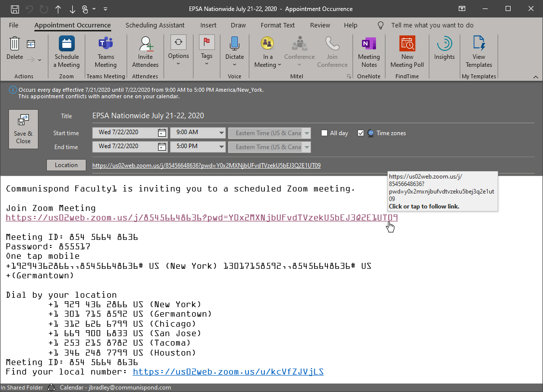The height and width of the screenshot is (392, 543).
Task: Start Dictate microphone
Action: pyautogui.click(x=234, y=47)
